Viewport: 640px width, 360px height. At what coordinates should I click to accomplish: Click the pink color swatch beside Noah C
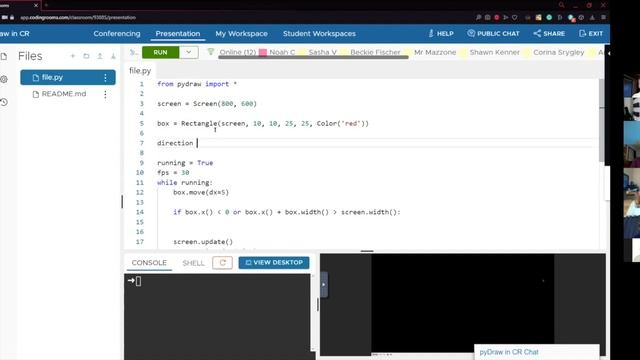pos(263,52)
